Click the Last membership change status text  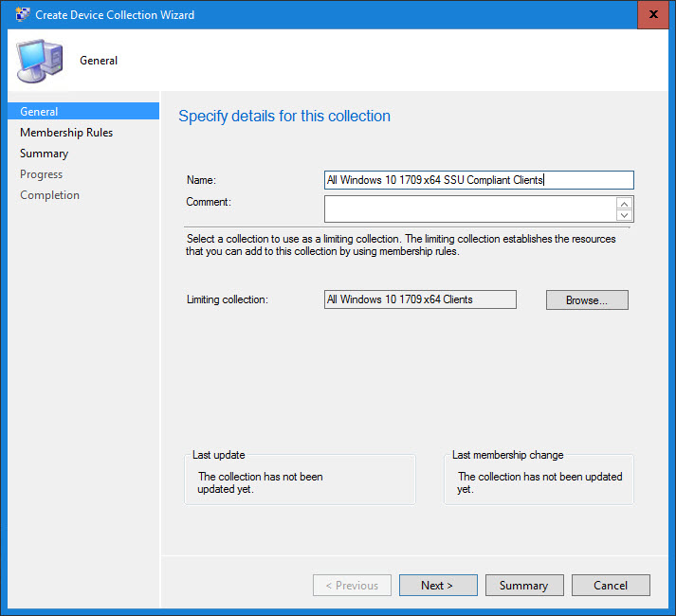[539, 483]
